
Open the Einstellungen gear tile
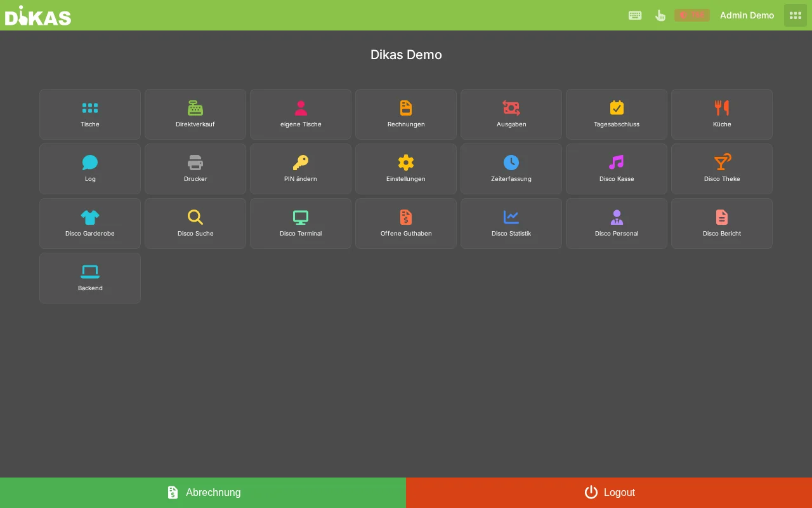[x=406, y=169]
